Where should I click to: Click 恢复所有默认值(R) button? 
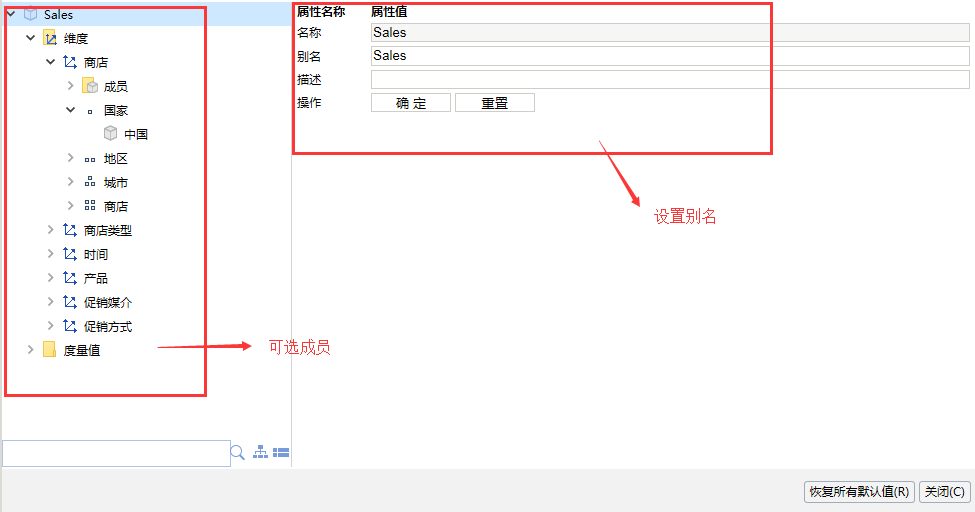(x=859, y=491)
